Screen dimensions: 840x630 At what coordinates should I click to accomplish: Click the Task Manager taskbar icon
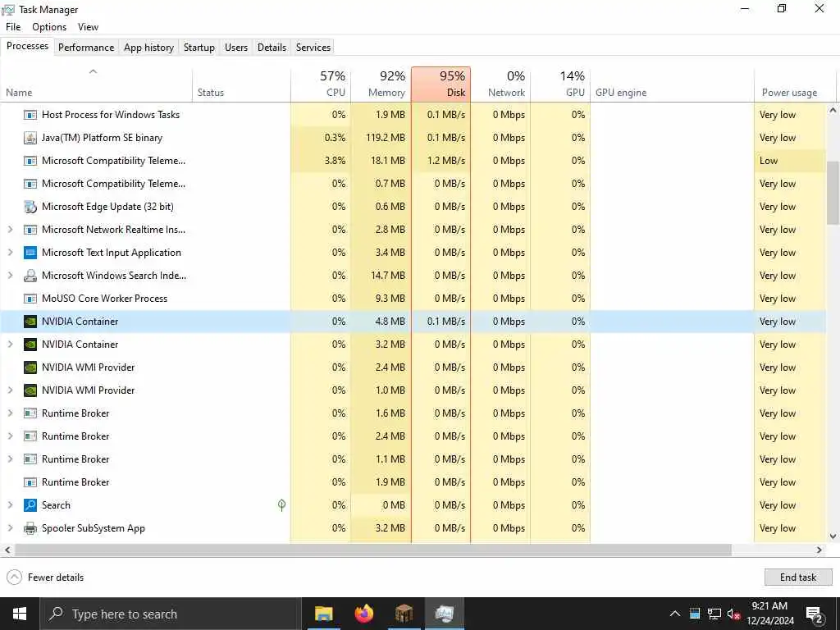pos(445,614)
